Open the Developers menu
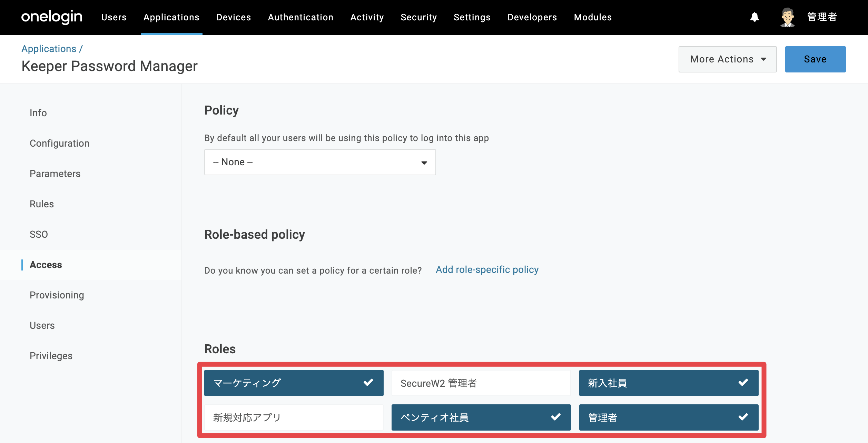This screenshot has width=868, height=443. 532,17
